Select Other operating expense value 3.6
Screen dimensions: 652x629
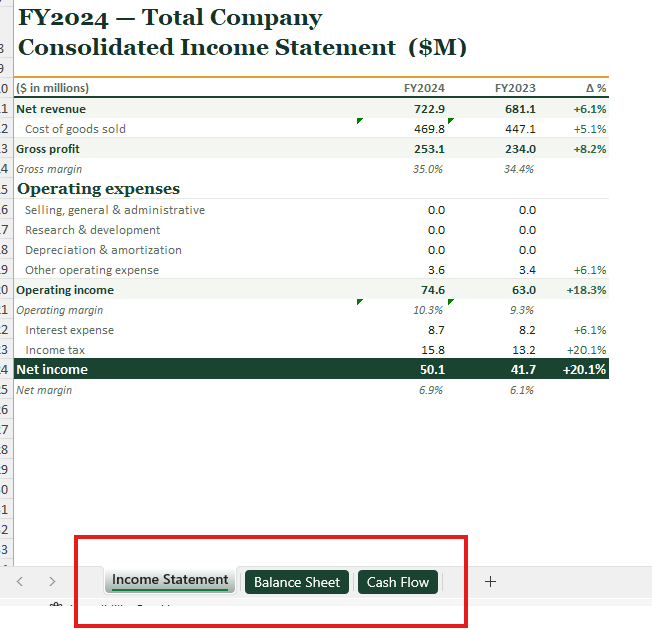coord(436,270)
